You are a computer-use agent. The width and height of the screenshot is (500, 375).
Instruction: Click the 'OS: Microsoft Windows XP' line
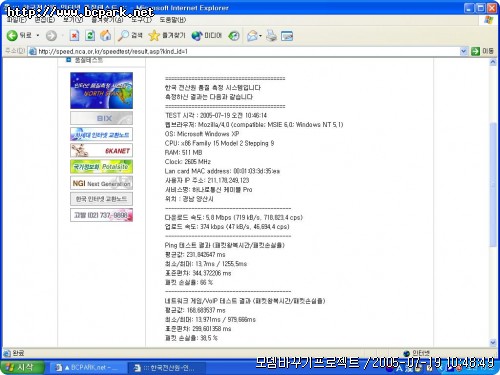[x=202, y=134]
